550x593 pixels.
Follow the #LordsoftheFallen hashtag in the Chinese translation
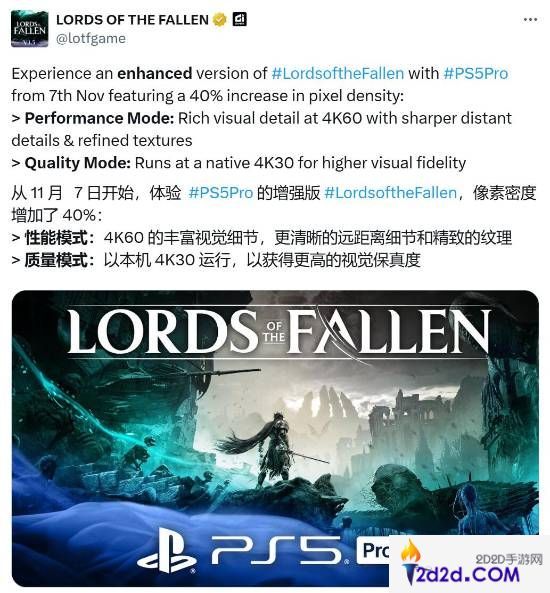[390, 193]
